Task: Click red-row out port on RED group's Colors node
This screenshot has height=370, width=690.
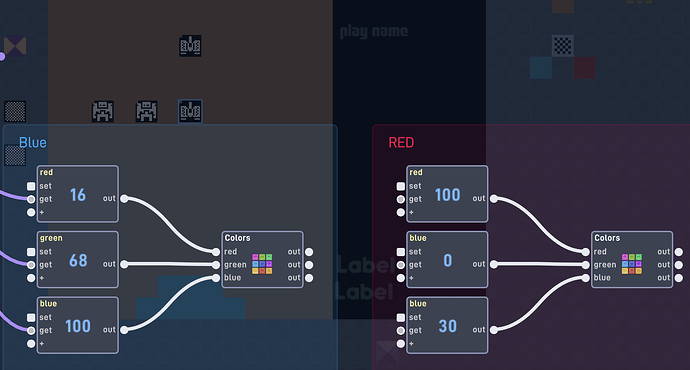Action: tap(679, 252)
